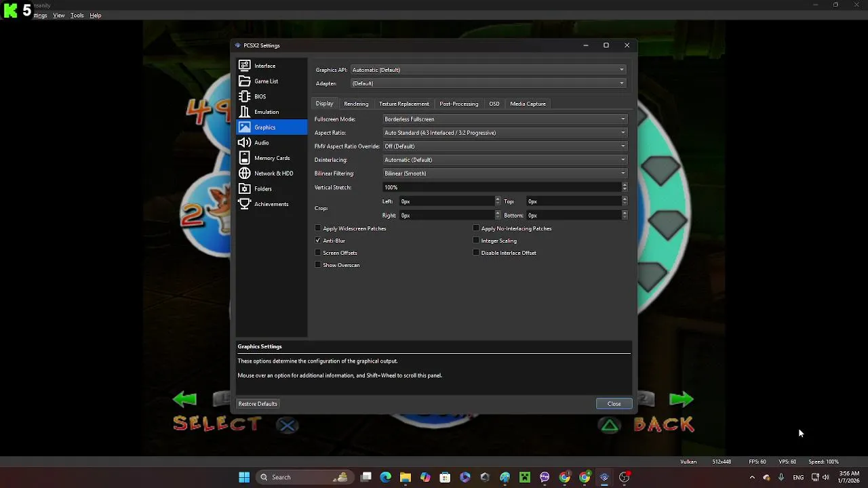The height and width of the screenshot is (488, 868).
Task: Open BIOS settings chip icon
Action: coord(245,96)
